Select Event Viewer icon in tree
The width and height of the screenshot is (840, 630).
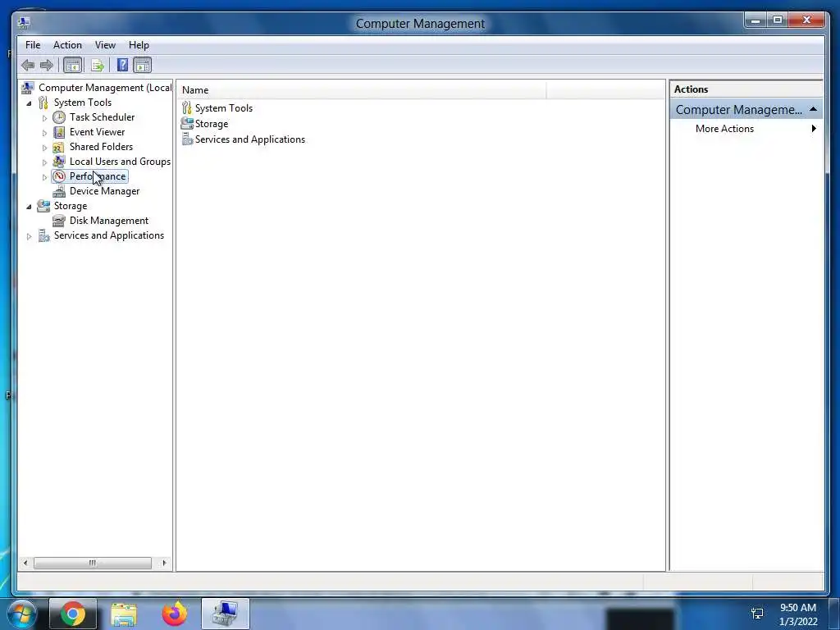click(x=59, y=132)
